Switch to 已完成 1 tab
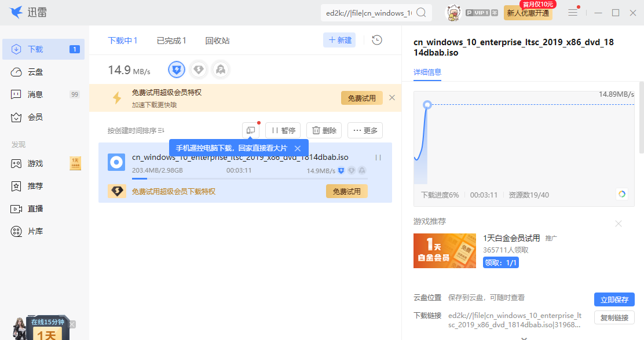 [171, 41]
